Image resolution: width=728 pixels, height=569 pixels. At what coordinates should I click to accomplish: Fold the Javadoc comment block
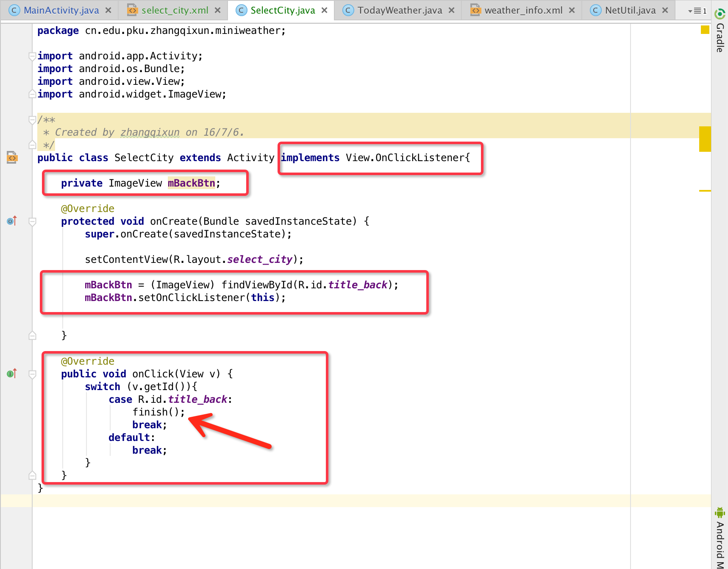pyautogui.click(x=32, y=120)
